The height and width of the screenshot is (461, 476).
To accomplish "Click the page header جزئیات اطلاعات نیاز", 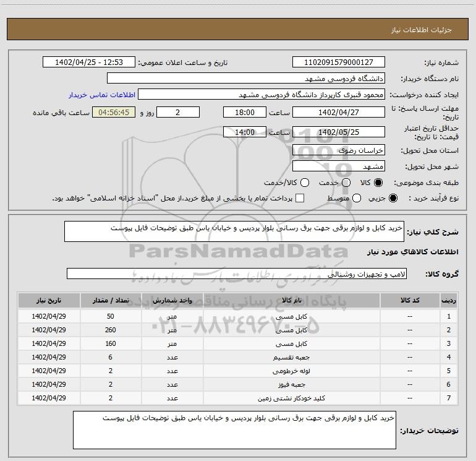I will (x=421, y=30).
